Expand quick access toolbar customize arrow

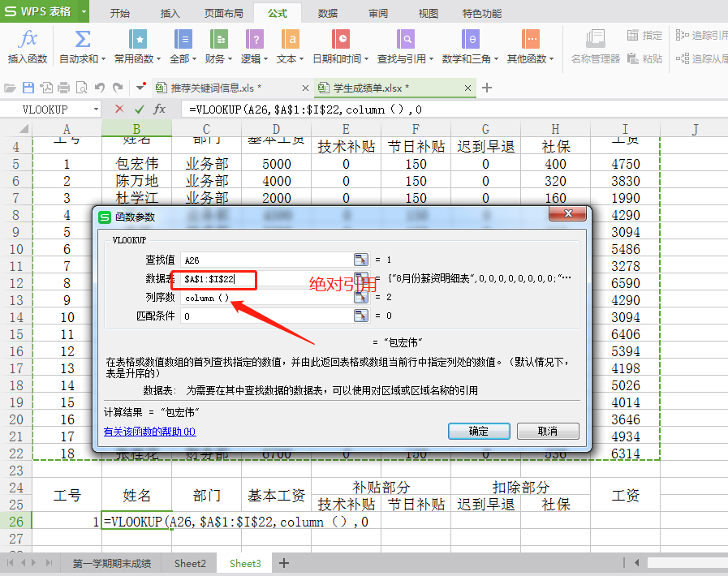[x=140, y=88]
